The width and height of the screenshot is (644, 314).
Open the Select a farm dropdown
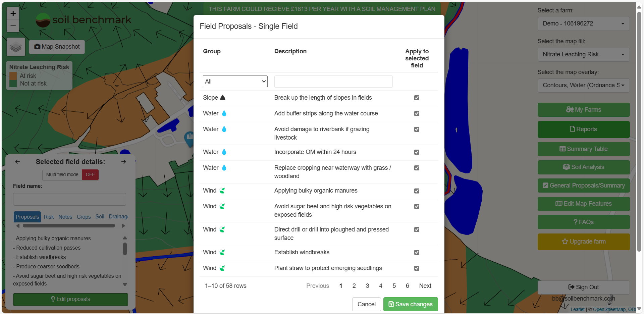pos(583,23)
